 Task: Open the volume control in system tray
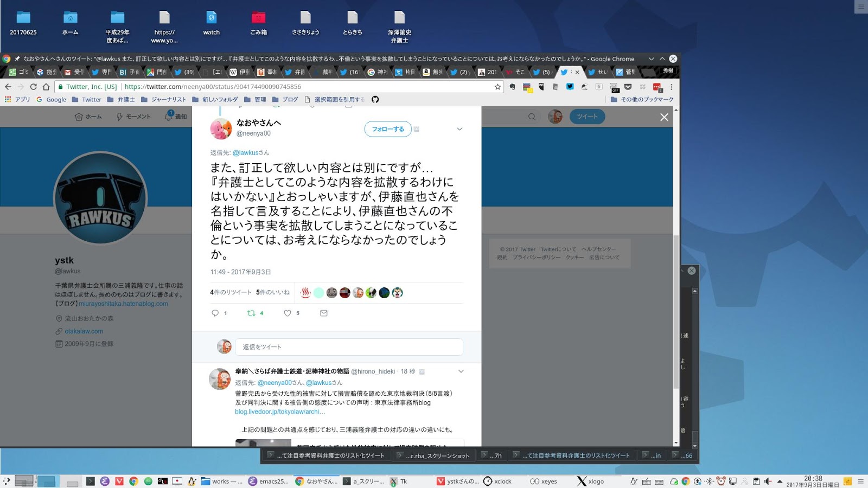768,481
